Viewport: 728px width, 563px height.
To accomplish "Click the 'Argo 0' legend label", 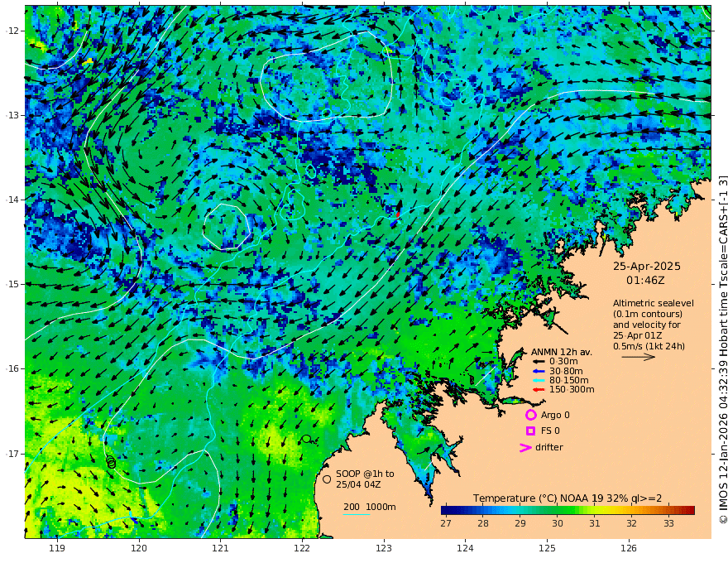I will pos(555,416).
